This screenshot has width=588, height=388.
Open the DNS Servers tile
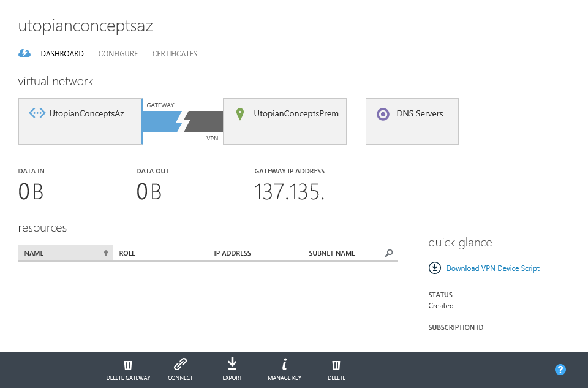coord(412,121)
